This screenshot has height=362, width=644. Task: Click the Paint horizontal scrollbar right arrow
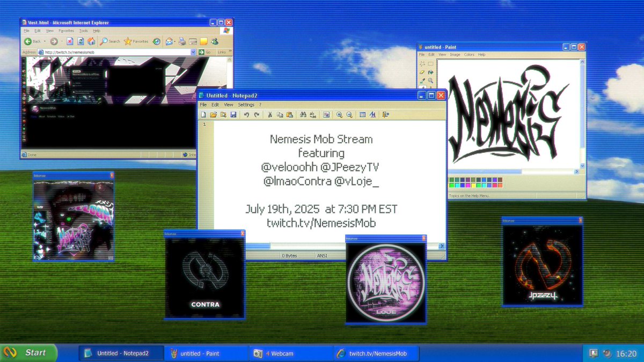576,172
